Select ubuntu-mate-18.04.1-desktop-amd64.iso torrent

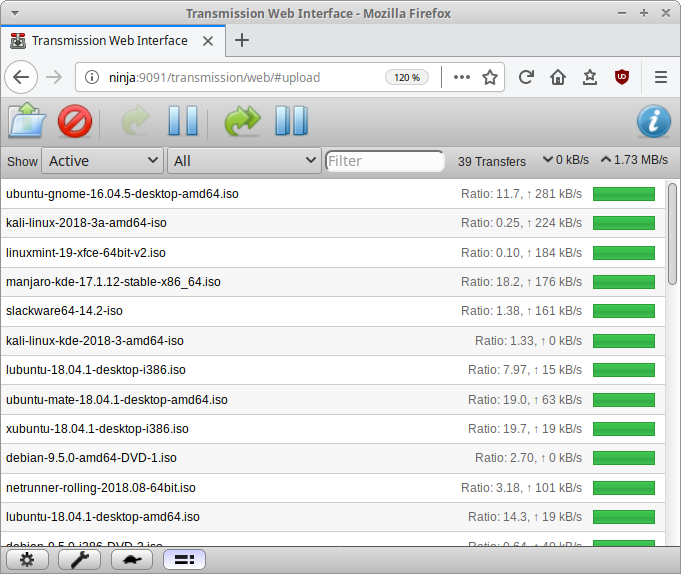click(x=333, y=399)
